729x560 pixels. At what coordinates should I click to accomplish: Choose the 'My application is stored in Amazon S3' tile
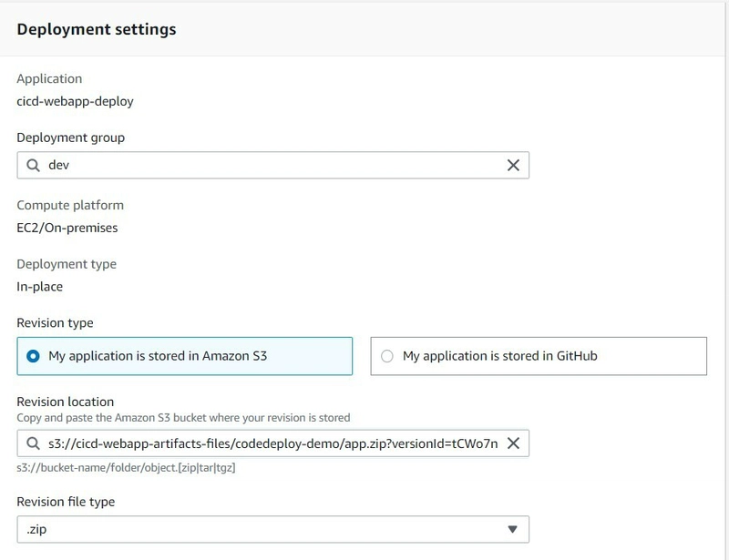click(x=185, y=356)
